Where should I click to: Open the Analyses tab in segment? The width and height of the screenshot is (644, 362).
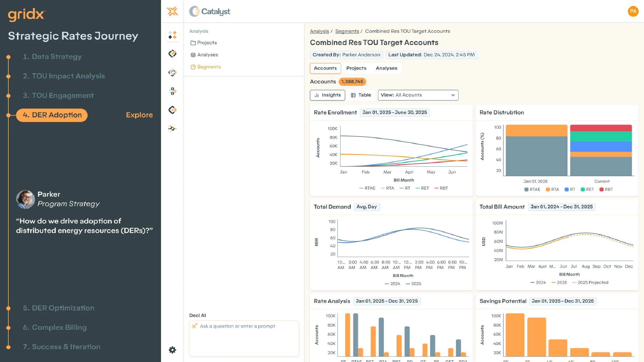coord(386,68)
